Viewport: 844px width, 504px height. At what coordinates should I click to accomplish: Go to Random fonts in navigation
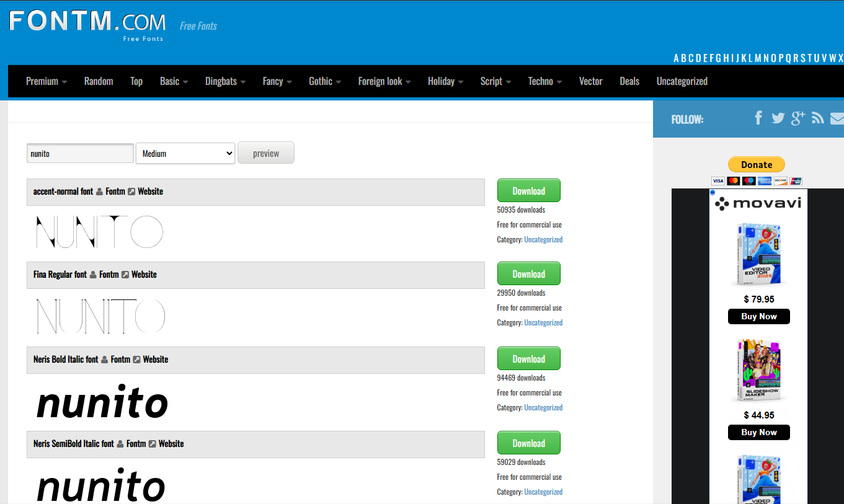pos(99,81)
